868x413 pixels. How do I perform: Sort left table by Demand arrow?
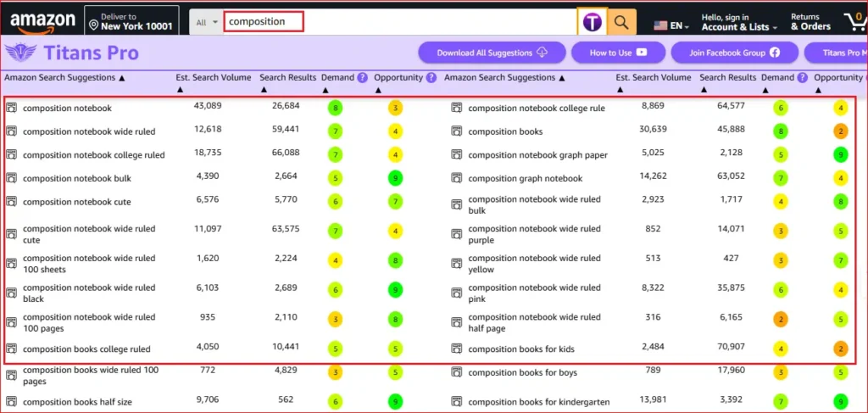[325, 90]
